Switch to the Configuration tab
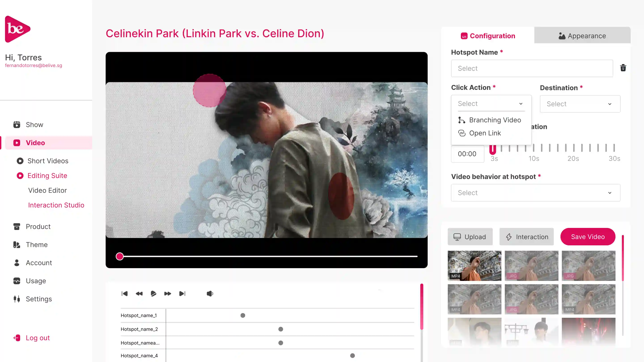The height and width of the screenshot is (362, 644). tap(488, 36)
